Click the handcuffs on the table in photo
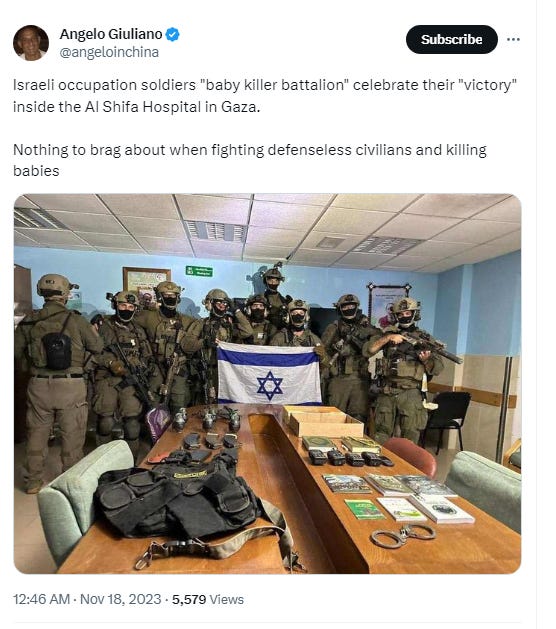The image size is (556, 629). (x=402, y=536)
